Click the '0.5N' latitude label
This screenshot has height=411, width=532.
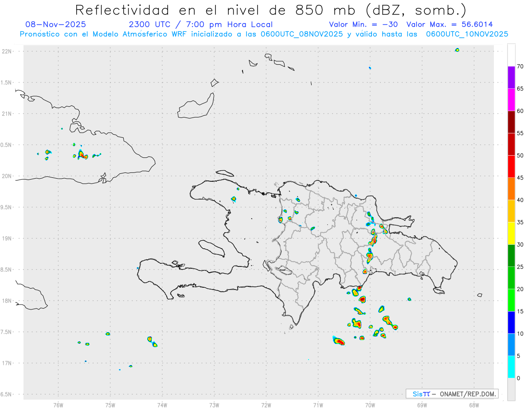pyautogui.click(x=7, y=145)
